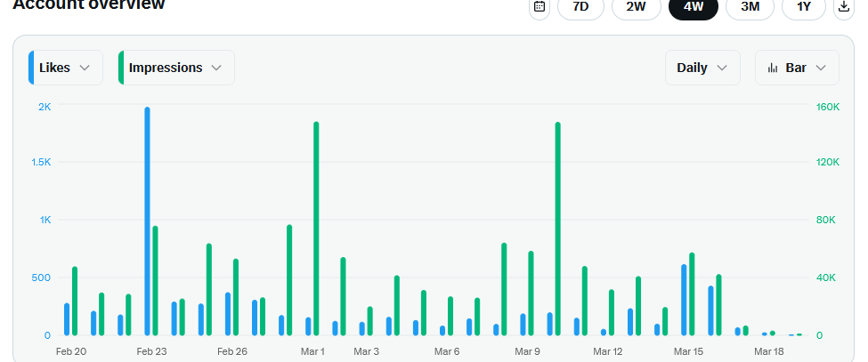Screen dimensions: 868x362
Task: Click the Feb 26 date label
Action: [232, 351]
